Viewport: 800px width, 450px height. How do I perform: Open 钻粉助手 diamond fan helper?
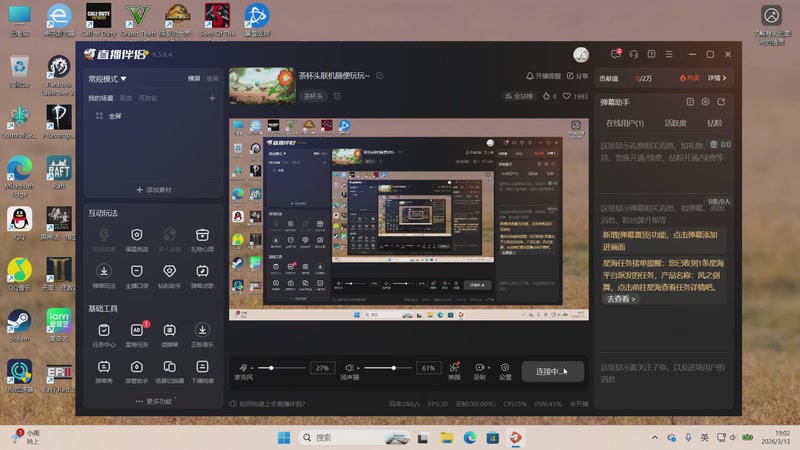pos(169,276)
